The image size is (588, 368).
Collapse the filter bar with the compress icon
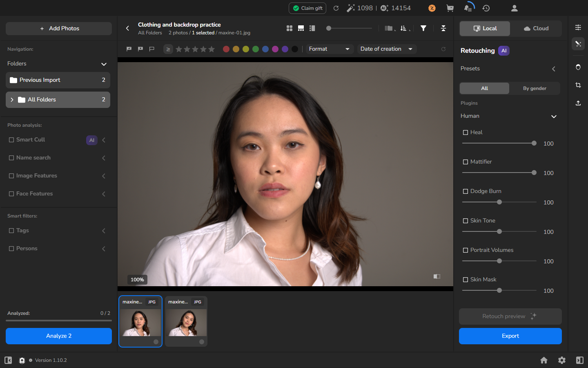(x=443, y=28)
